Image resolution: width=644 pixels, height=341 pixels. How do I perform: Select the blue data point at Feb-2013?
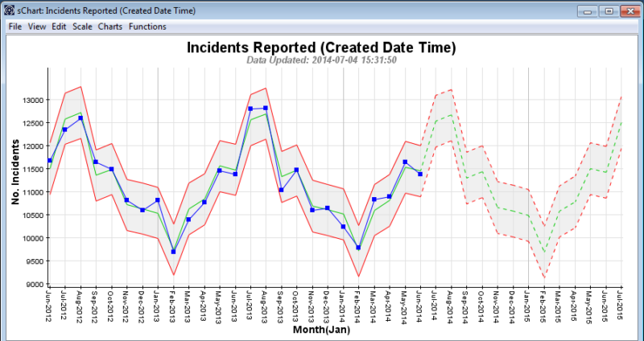point(173,252)
